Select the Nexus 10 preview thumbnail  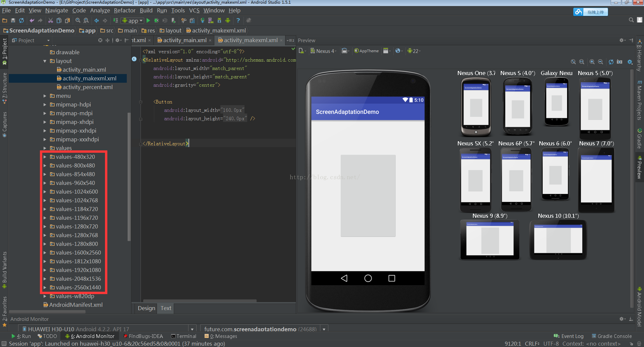pos(558,239)
